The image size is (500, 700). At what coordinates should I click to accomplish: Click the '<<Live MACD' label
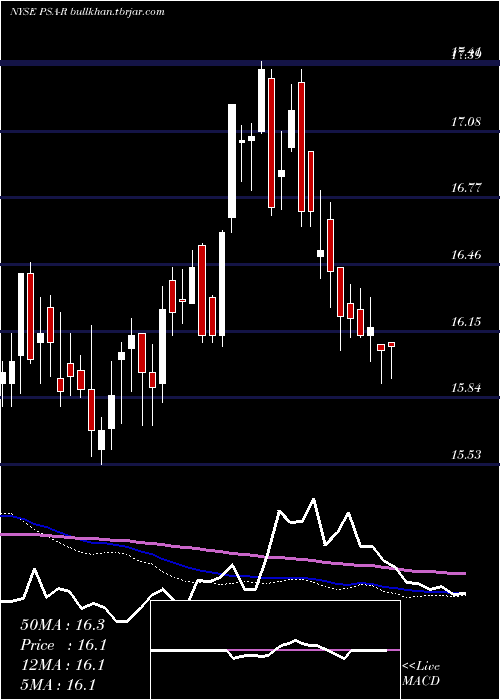421,673
